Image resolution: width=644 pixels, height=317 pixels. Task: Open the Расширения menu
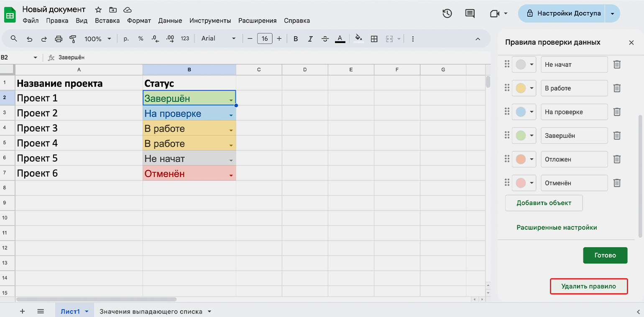click(x=257, y=20)
